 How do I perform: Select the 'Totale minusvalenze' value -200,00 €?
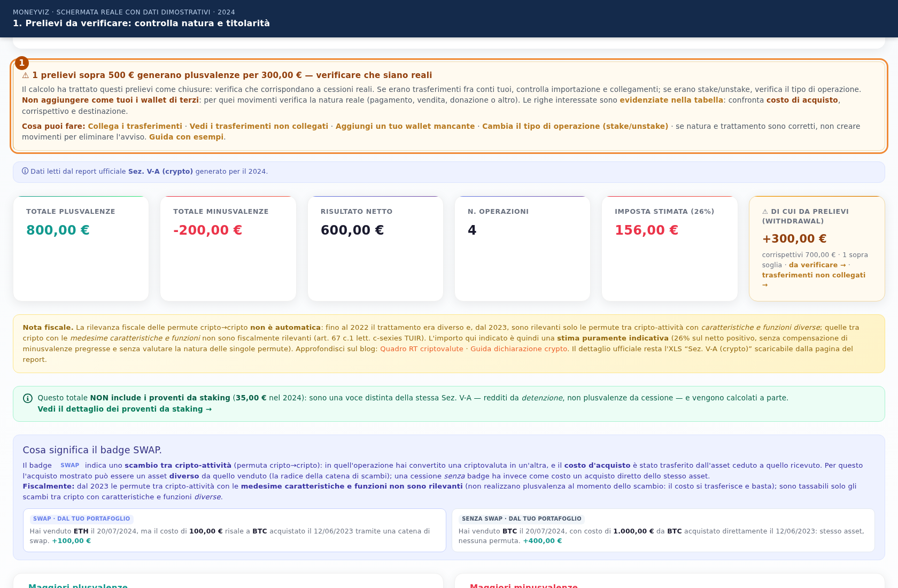tap(207, 230)
